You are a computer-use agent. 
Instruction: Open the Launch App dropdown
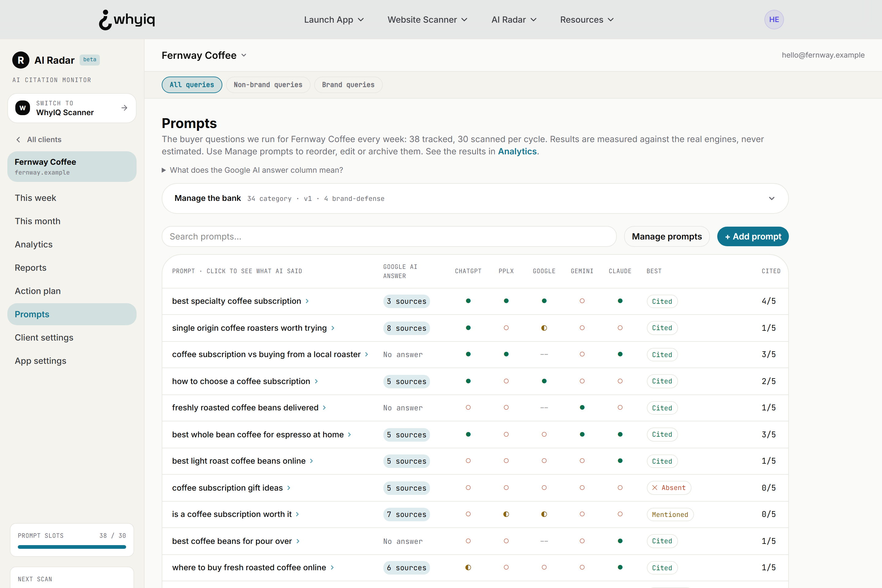pos(334,20)
